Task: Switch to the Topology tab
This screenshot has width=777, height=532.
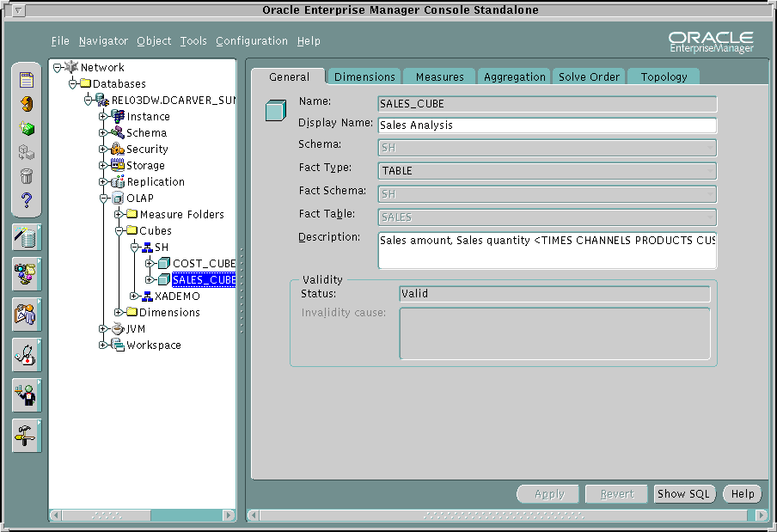Action: [664, 76]
